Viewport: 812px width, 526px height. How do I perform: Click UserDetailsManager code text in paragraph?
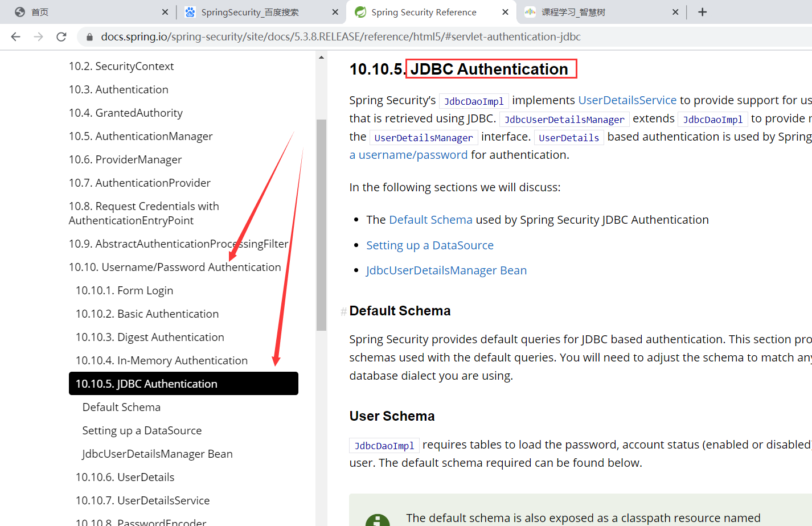(424, 138)
